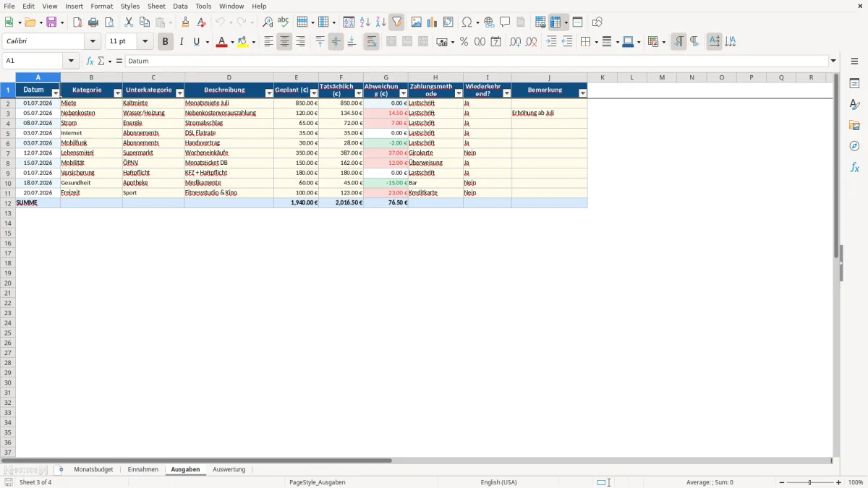868x488 pixels.
Task: Open the Format menu
Action: (102, 6)
